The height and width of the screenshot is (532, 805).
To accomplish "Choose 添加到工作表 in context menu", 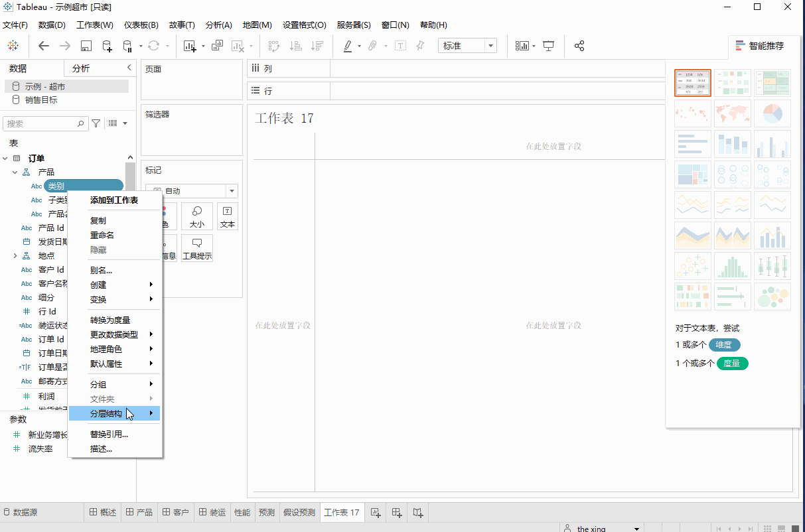I will coord(114,200).
